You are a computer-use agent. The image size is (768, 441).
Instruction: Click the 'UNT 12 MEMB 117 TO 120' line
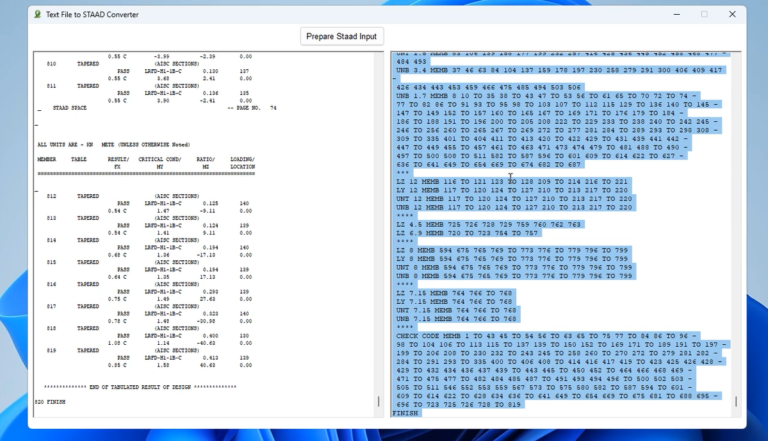(514, 199)
